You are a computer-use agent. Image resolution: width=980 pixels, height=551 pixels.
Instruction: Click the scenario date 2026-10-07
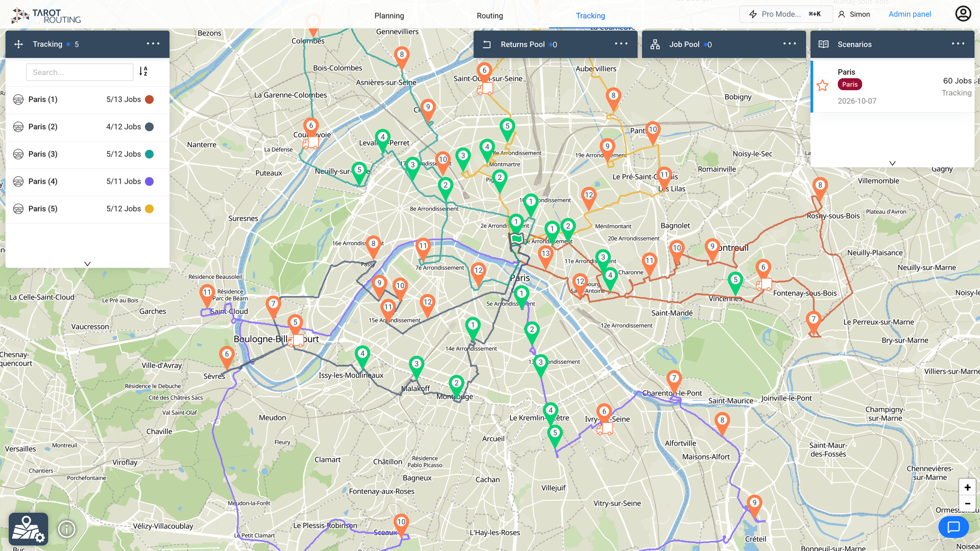(x=857, y=101)
